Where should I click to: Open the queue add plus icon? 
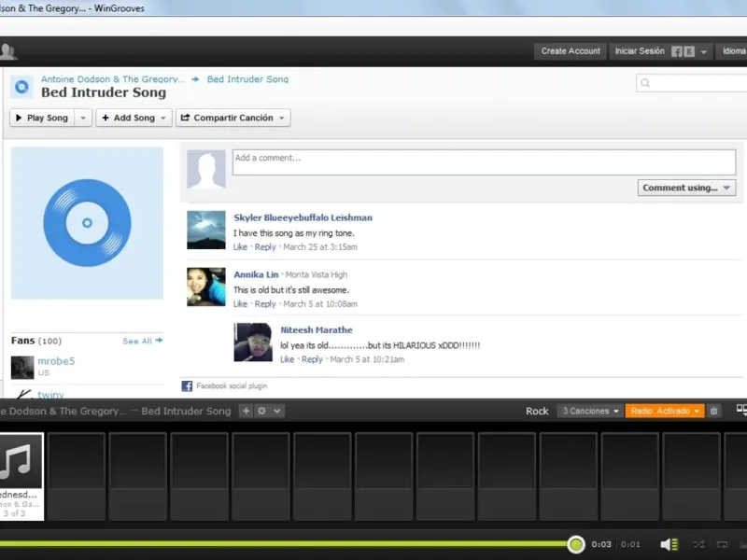tap(246, 411)
